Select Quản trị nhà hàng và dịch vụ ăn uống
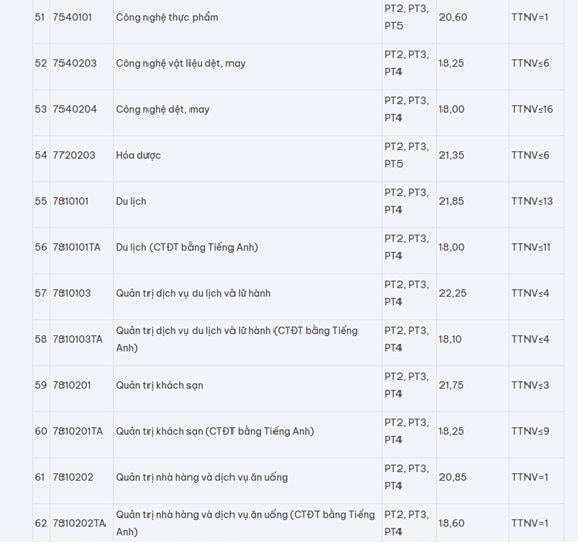Screen dimensions: 578x543 tap(202, 477)
